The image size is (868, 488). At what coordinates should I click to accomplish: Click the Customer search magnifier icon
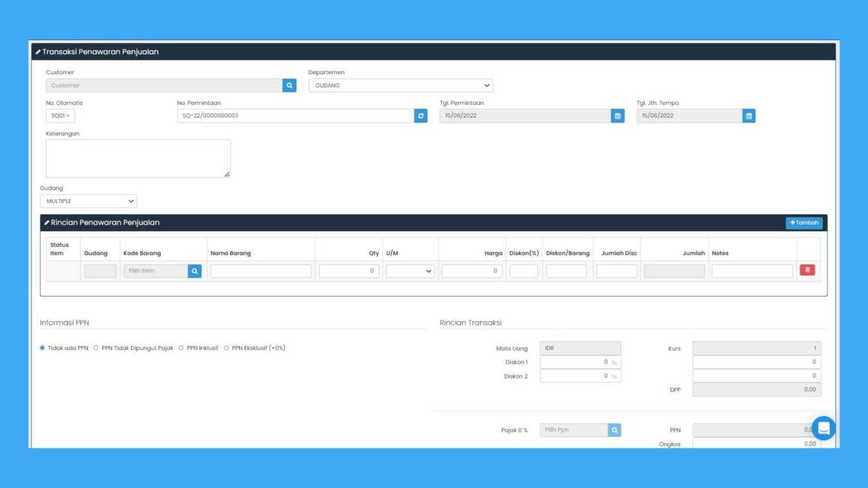click(x=289, y=85)
